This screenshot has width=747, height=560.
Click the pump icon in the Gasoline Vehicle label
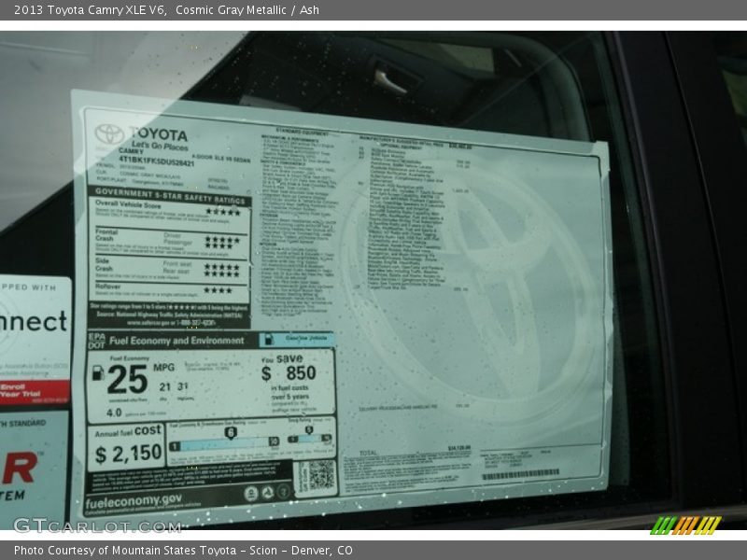click(269, 340)
